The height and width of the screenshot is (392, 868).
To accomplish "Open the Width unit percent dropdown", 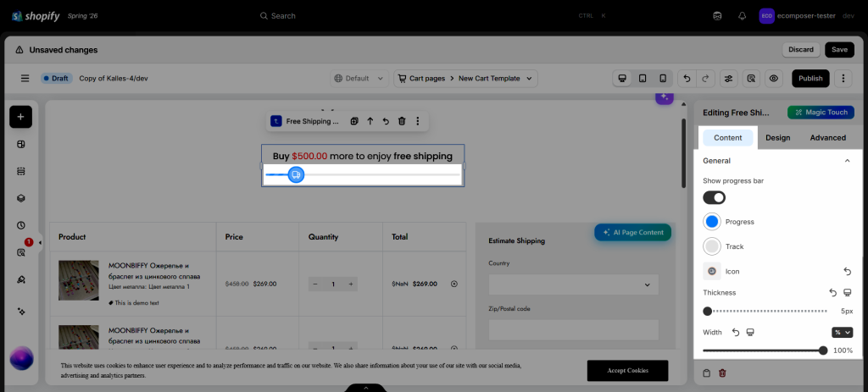I will [x=842, y=332].
